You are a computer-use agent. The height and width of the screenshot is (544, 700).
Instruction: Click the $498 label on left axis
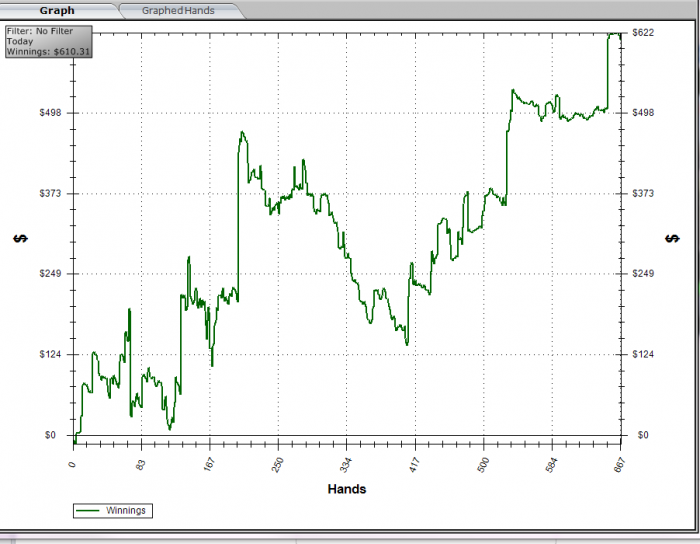click(50, 112)
